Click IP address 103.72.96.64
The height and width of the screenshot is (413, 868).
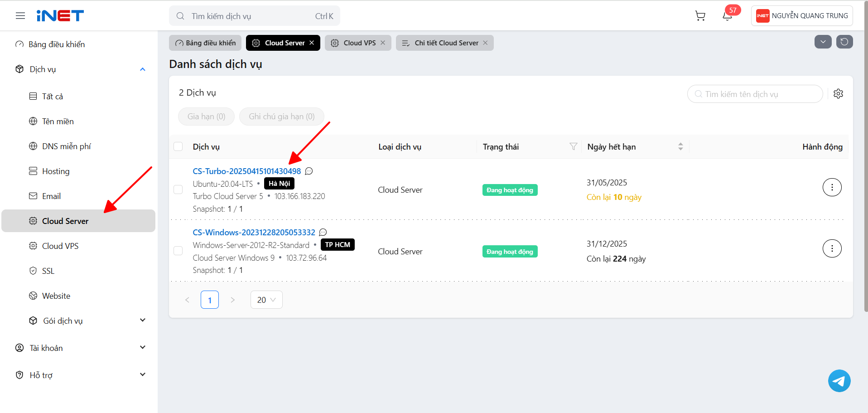[x=306, y=258]
